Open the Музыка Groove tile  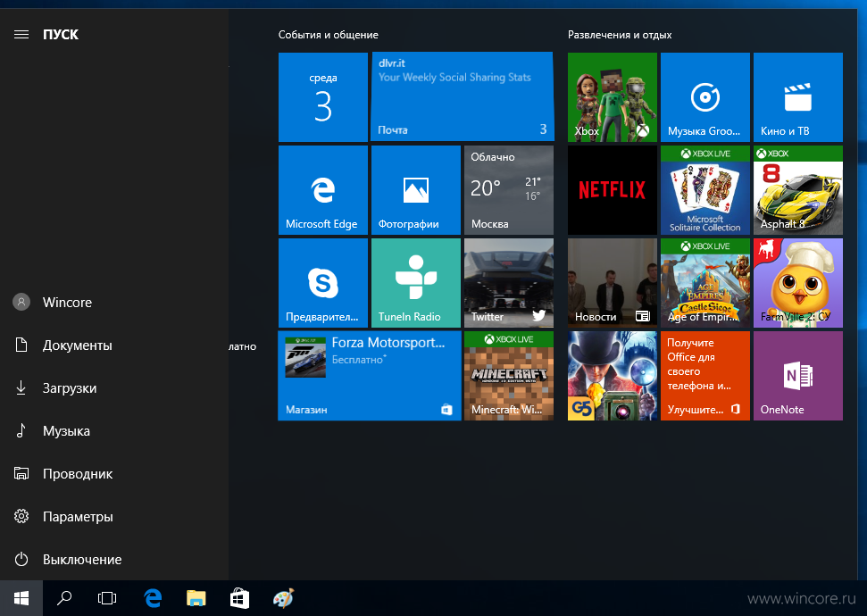click(705, 97)
